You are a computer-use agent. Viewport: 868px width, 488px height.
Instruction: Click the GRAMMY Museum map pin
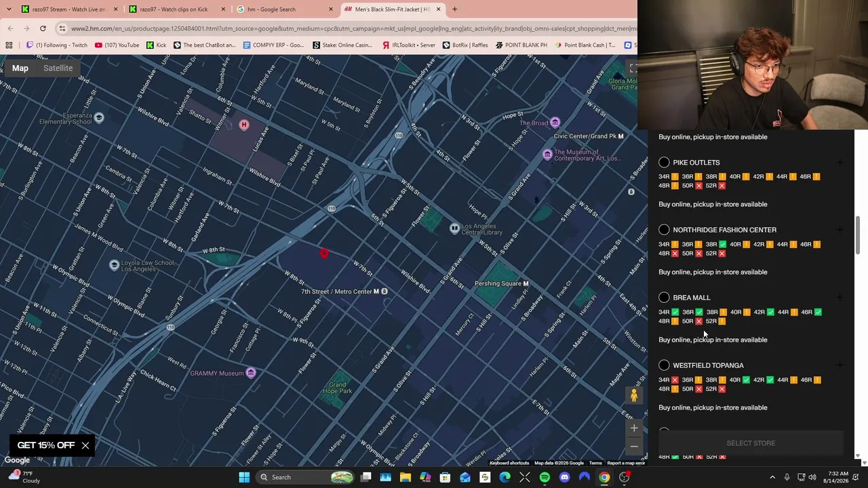(x=251, y=373)
